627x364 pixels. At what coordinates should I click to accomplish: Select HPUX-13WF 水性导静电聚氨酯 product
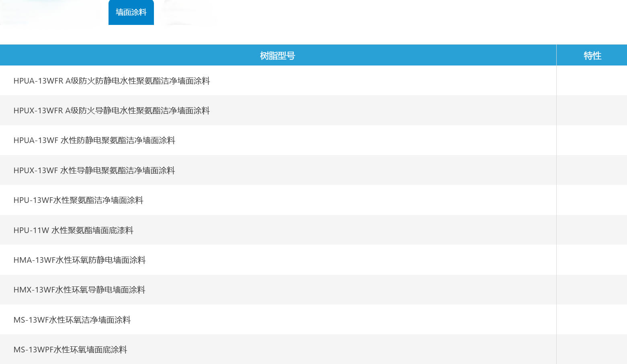(x=94, y=170)
